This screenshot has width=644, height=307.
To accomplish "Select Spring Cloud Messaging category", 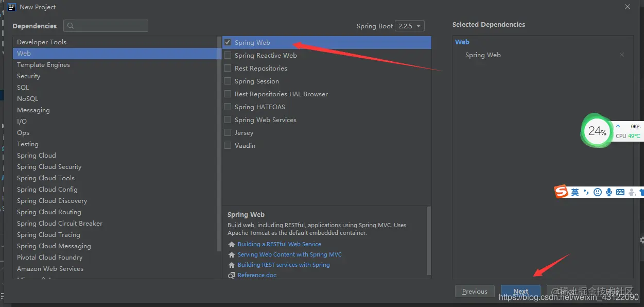I will pyautogui.click(x=115, y=246).
